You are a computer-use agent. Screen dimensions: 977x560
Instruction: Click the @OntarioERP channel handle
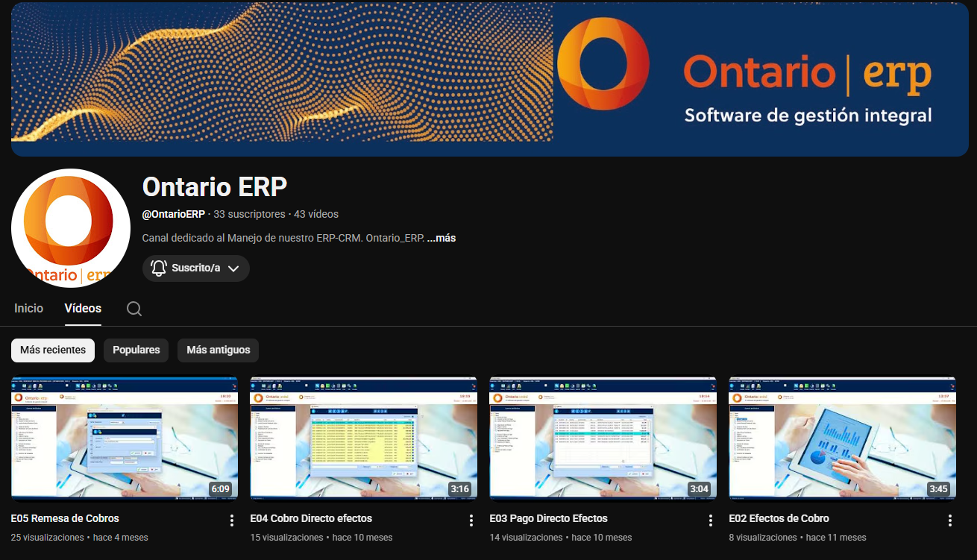(x=174, y=214)
